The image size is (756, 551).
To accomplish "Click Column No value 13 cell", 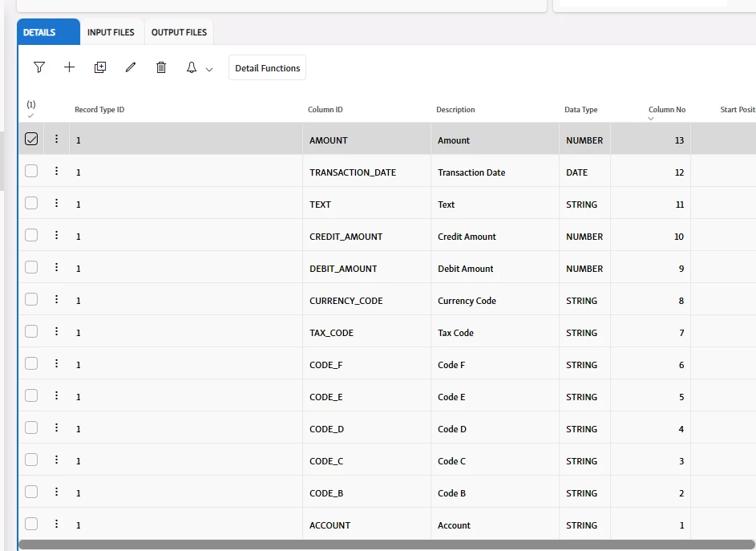I will click(x=650, y=139).
